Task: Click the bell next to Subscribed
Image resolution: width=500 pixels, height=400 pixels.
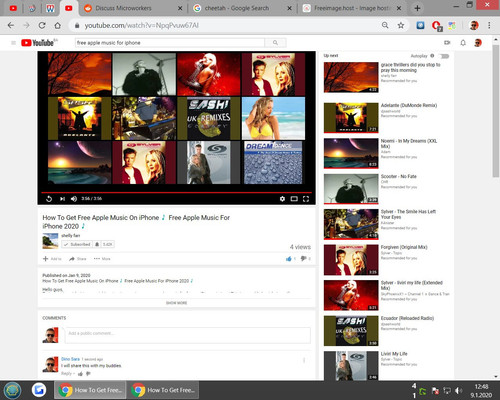Action: point(97,244)
